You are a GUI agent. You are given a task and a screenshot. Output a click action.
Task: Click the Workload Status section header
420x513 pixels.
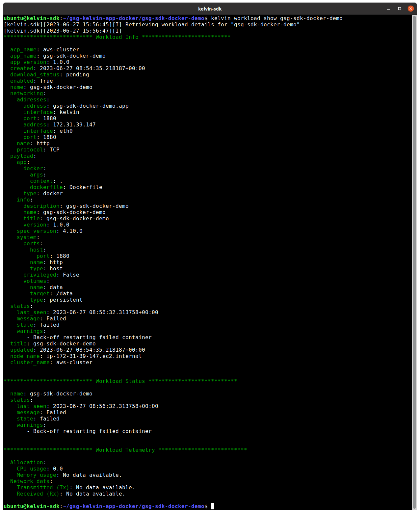pos(120,381)
